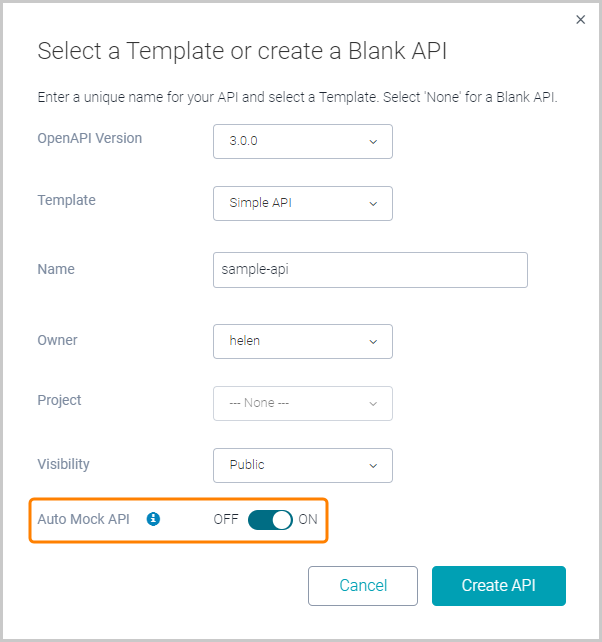Screen dimensions: 602x642
Task: Click the chevron arrow in Owner box
Action: 373,342
